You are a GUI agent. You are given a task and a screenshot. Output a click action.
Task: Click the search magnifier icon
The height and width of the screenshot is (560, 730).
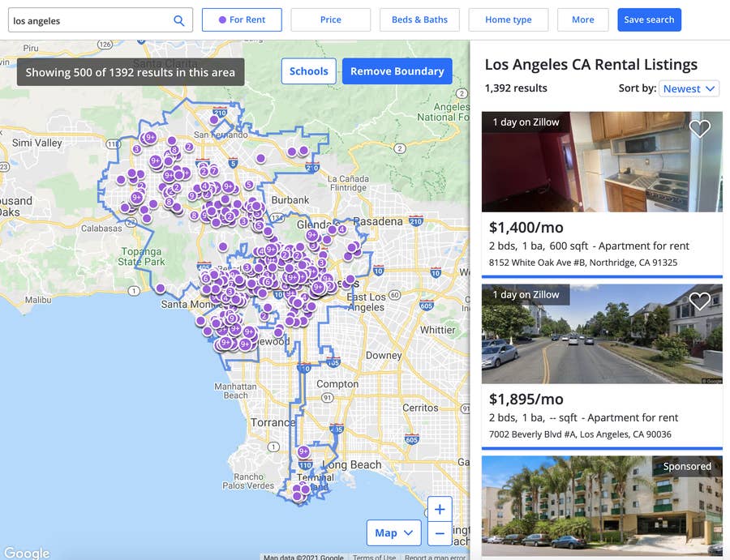178,20
